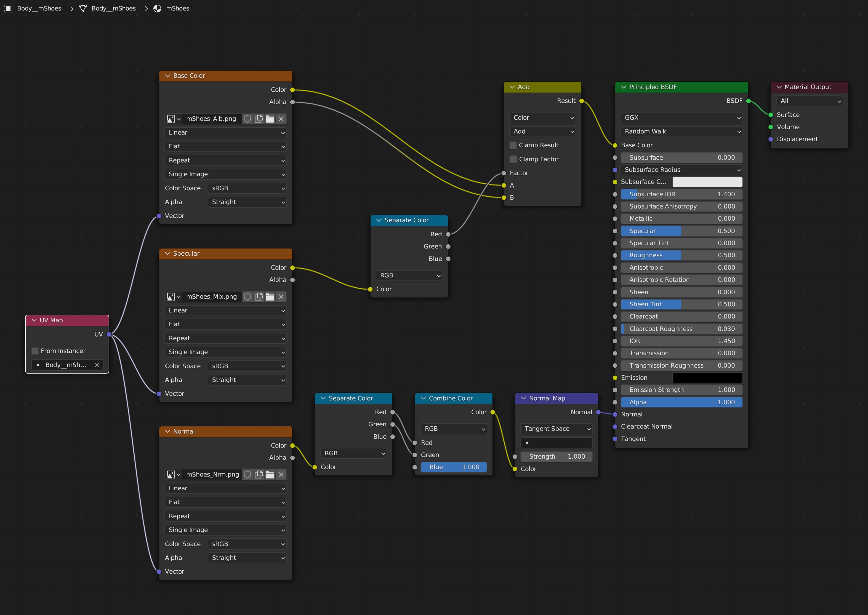The height and width of the screenshot is (615, 868).
Task: Open Base Color node sRGB color space dropdown
Action: coord(247,188)
